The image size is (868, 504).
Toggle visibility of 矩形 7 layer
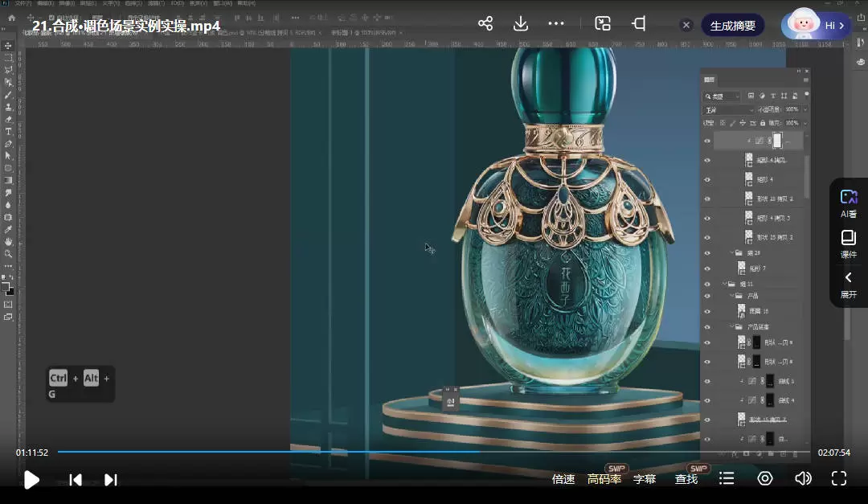click(707, 268)
